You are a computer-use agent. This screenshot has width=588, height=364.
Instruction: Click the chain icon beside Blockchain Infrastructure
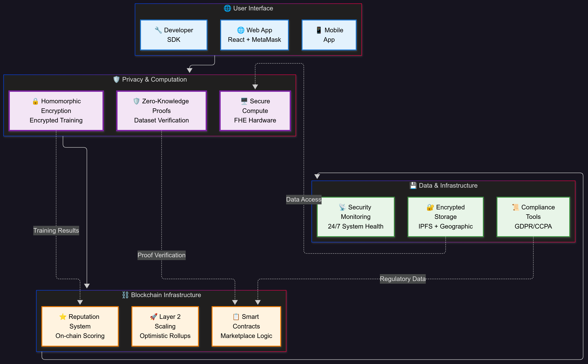click(125, 295)
